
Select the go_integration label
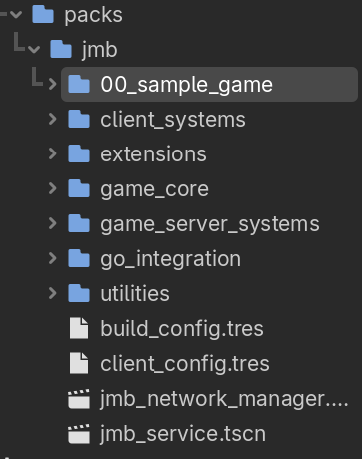(171, 259)
